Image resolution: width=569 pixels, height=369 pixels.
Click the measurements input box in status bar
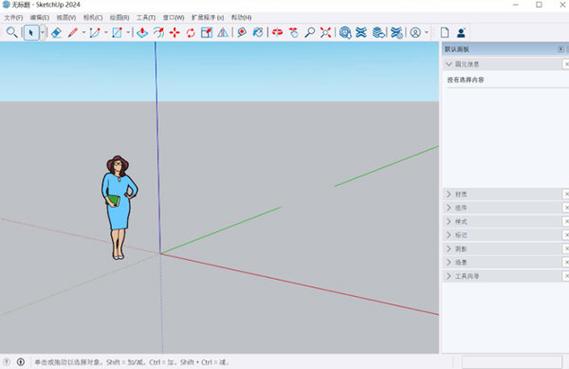(x=512, y=362)
